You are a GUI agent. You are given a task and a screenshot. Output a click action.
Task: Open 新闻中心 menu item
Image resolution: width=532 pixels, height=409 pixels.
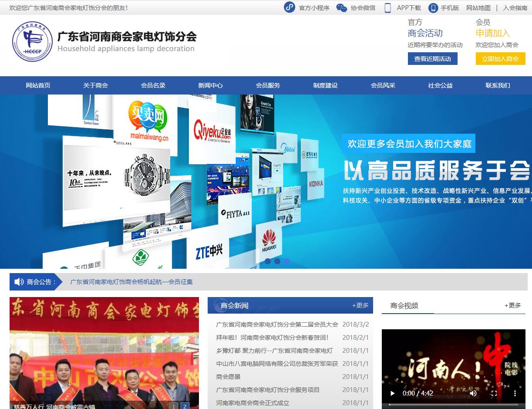210,85
